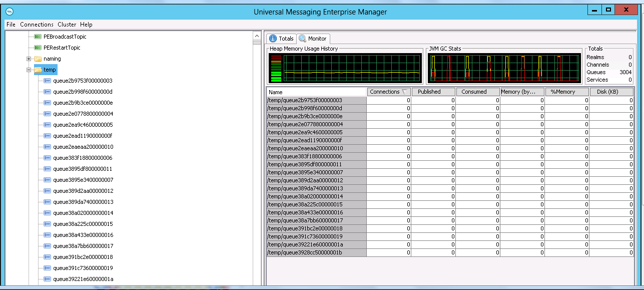Open the Connections menu

pyautogui.click(x=37, y=25)
